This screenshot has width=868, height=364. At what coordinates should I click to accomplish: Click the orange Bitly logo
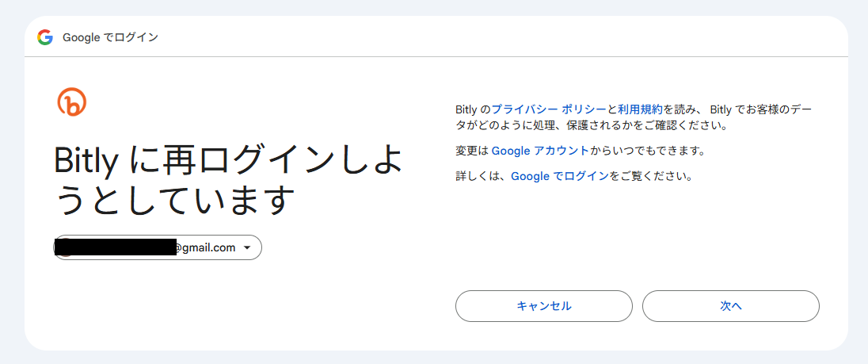pos(72,102)
